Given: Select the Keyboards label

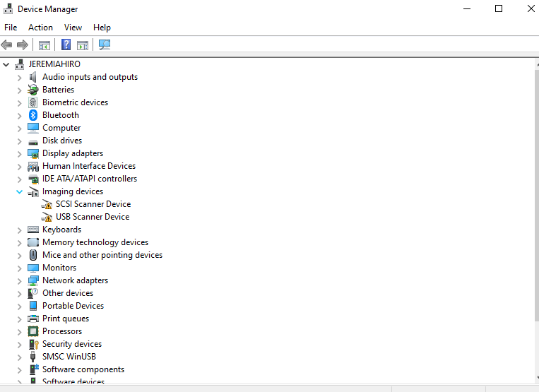Looking at the screenshot, I should [62, 230].
